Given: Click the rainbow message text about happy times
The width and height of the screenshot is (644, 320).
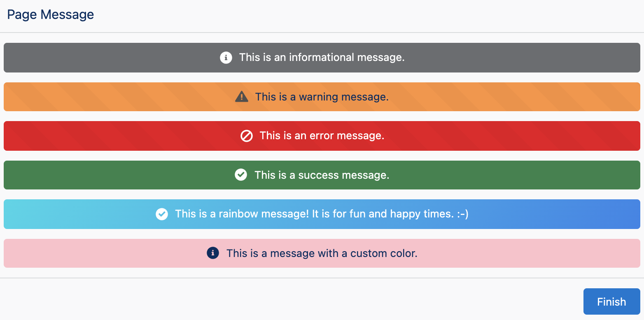Looking at the screenshot, I should 322,214.
